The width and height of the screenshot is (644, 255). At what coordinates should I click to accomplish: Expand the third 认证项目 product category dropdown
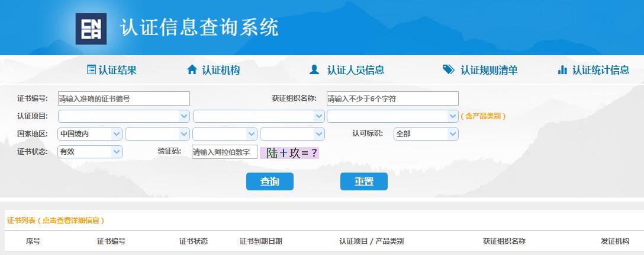(392, 116)
